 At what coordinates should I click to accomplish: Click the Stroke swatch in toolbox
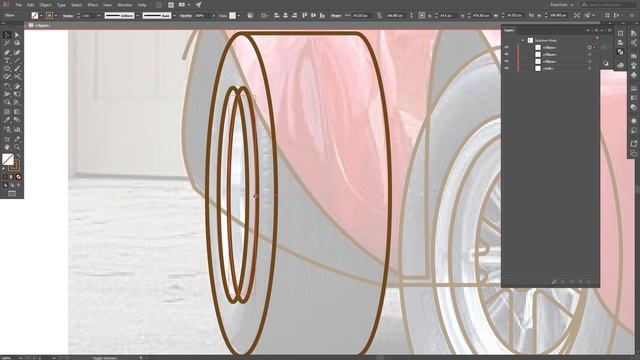coord(14,166)
